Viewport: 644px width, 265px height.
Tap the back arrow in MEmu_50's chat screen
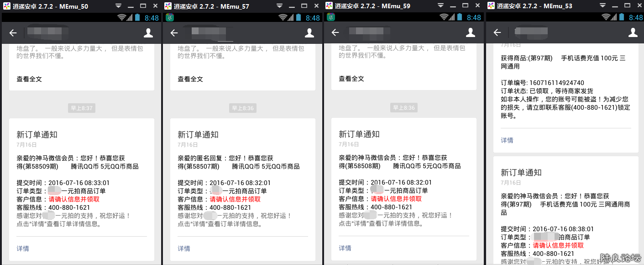13,33
